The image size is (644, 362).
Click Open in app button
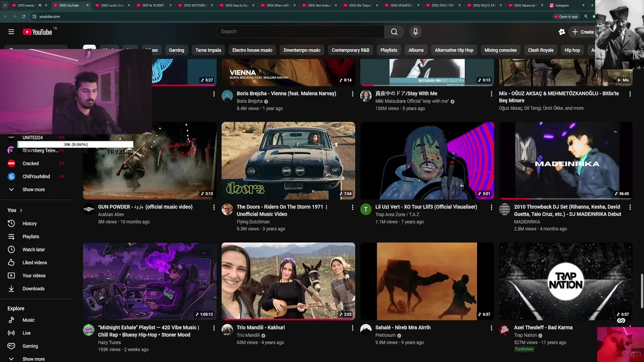coord(566,16)
